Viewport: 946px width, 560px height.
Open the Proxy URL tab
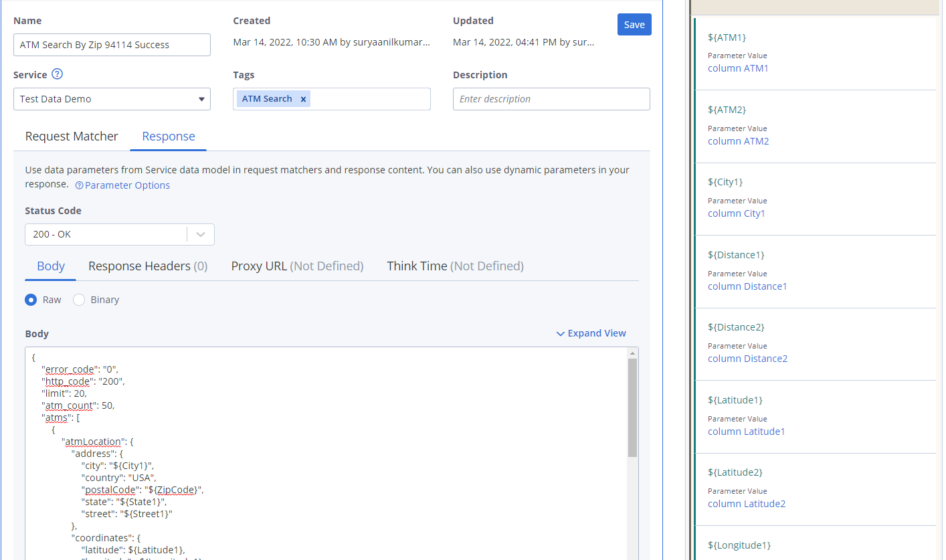297,266
